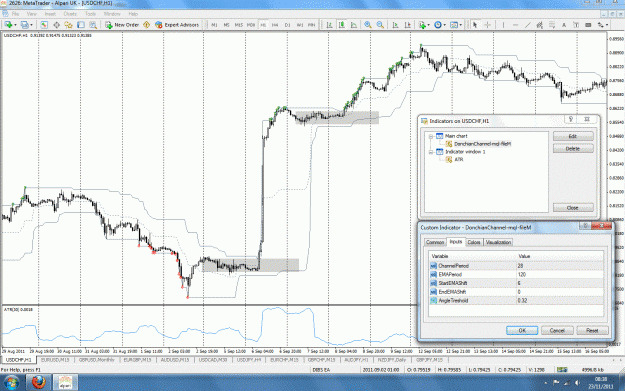
Task: Click Close in Indicators dialog
Action: coord(573,208)
